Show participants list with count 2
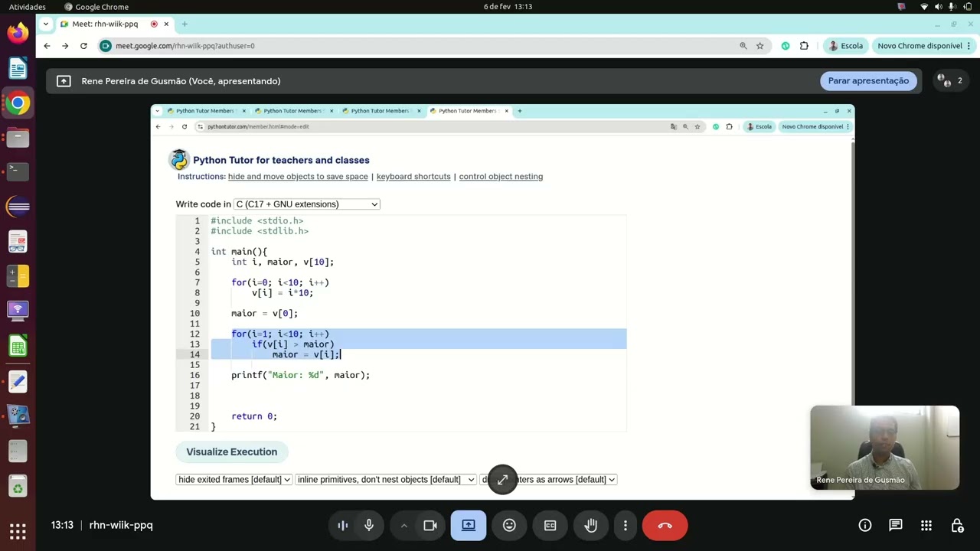 coord(950,80)
